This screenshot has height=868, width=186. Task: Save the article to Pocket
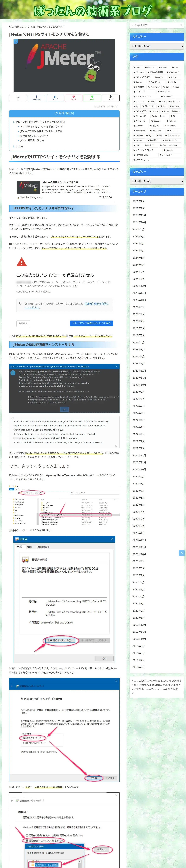(73, 98)
